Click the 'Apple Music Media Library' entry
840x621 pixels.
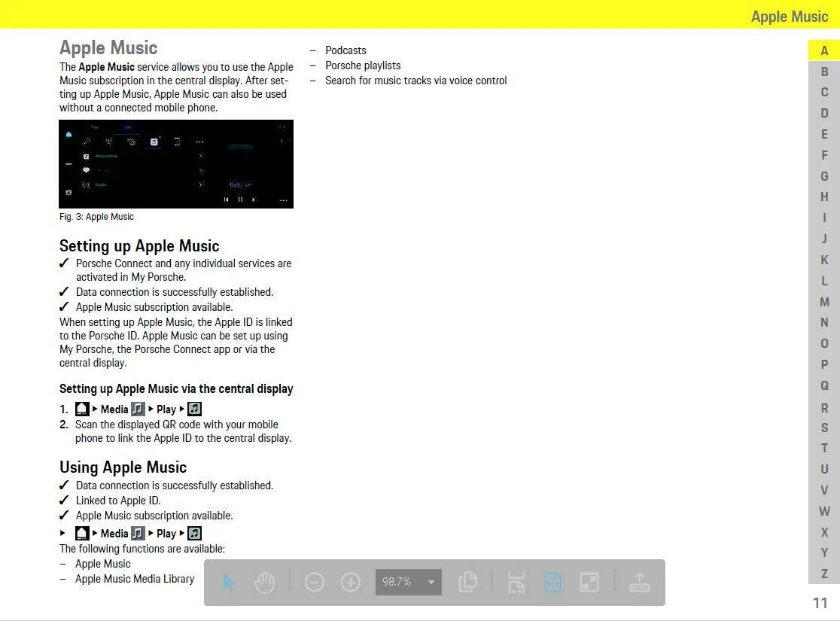(x=135, y=579)
